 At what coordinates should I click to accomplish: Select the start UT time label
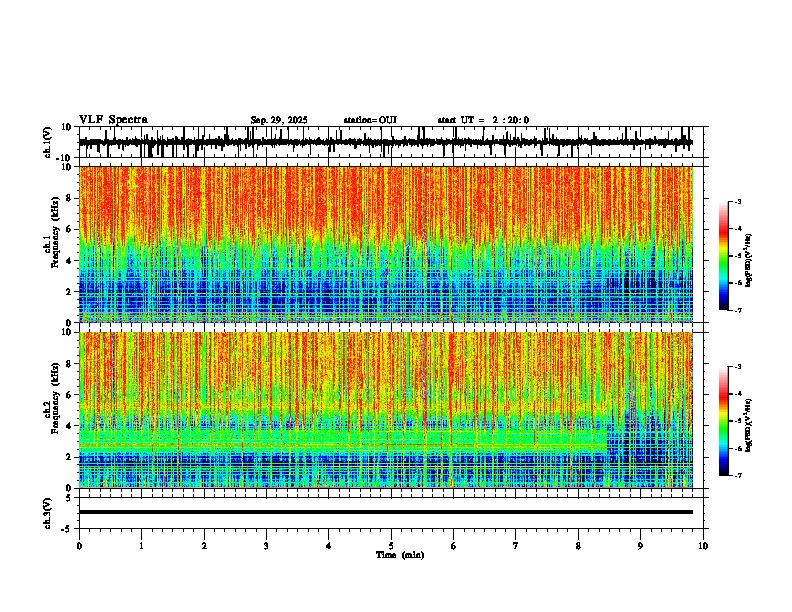pos(483,120)
